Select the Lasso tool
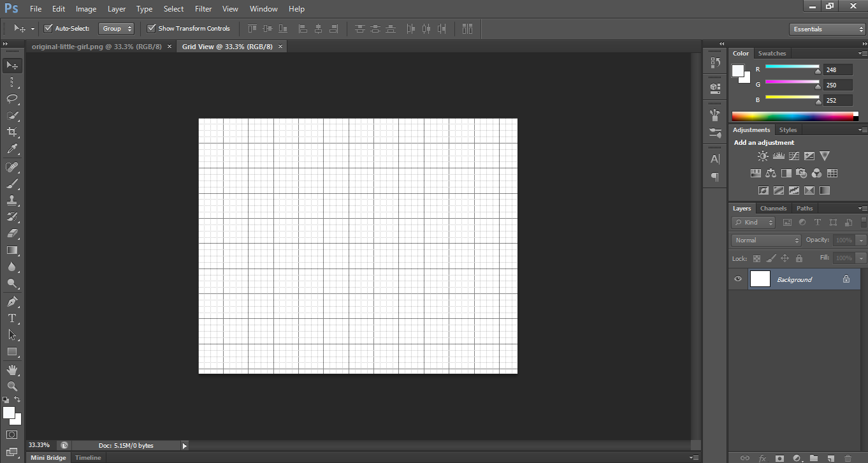868x463 pixels. coord(11,99)
